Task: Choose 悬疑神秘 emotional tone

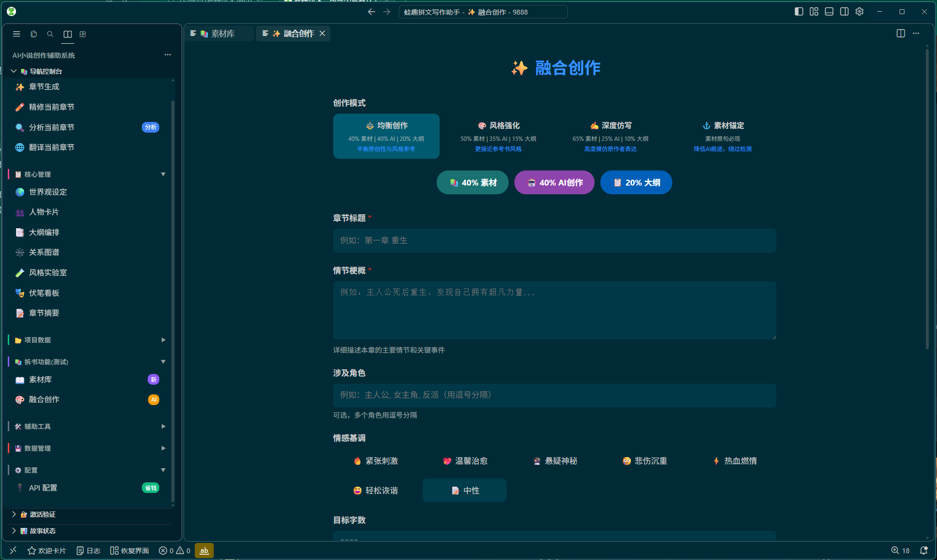Action: point(555,461)
